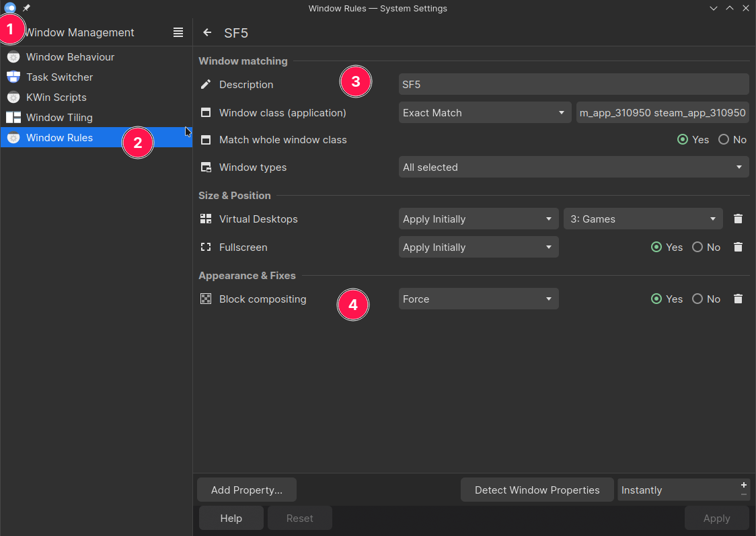The image size is (756, 536).
Task: Click the Window Tiling sidebar icon
Action: pos(13,118)
